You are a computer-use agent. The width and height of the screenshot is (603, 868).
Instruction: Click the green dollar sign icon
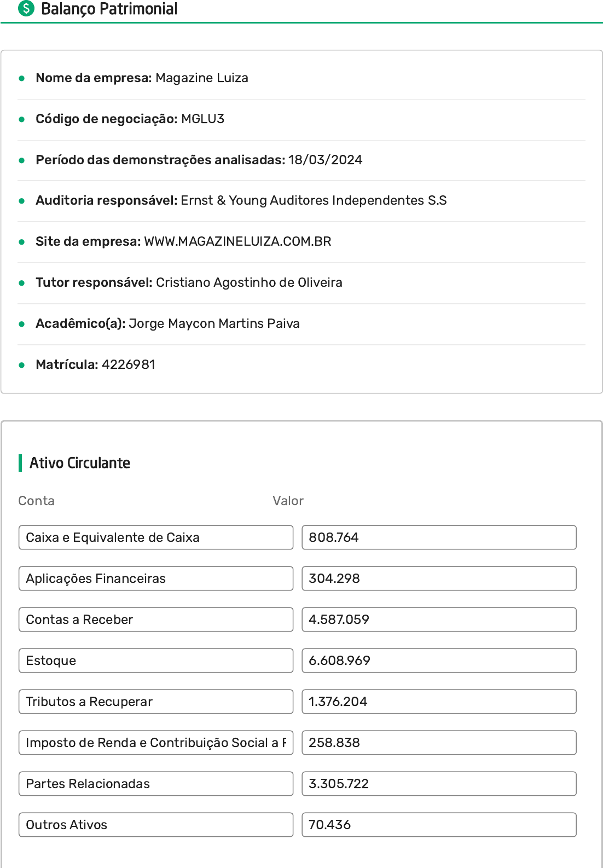pyautogui.click(x=26, y=9)
